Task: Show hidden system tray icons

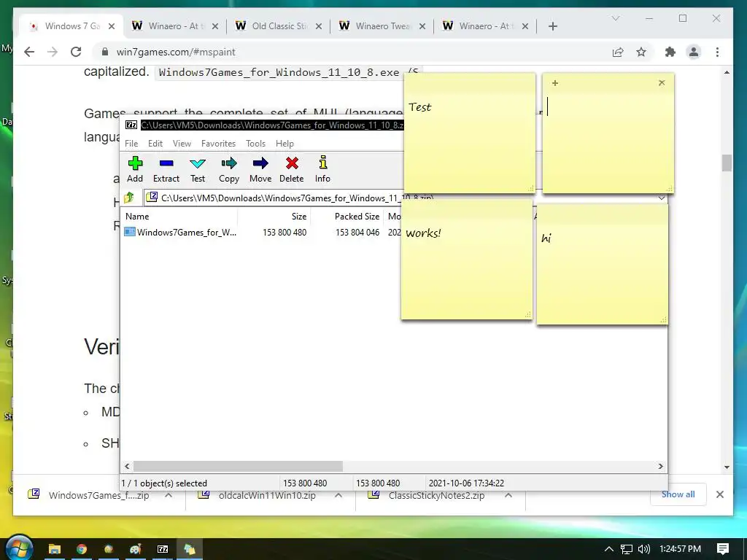Action: 608,549
